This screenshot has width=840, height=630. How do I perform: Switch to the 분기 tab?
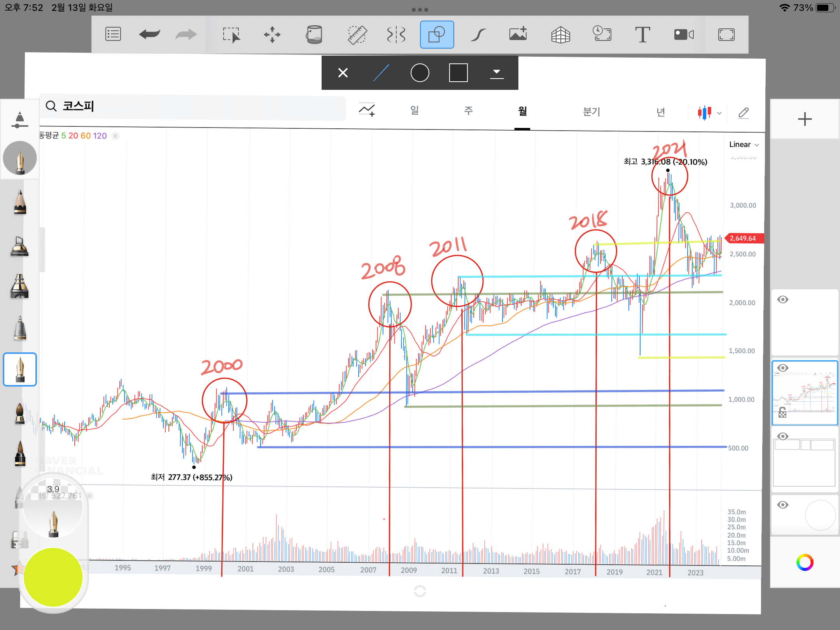point(591,112)
